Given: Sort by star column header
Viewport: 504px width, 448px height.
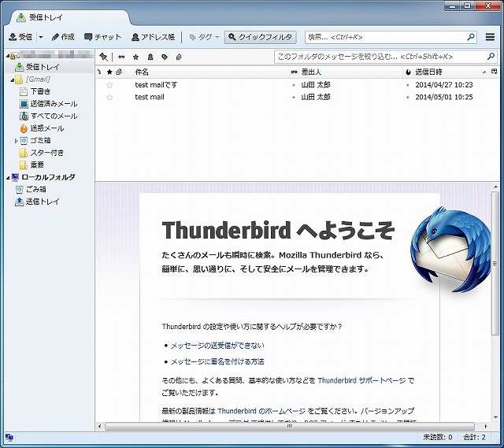Looking at the screenshot, I should [109, 72].
